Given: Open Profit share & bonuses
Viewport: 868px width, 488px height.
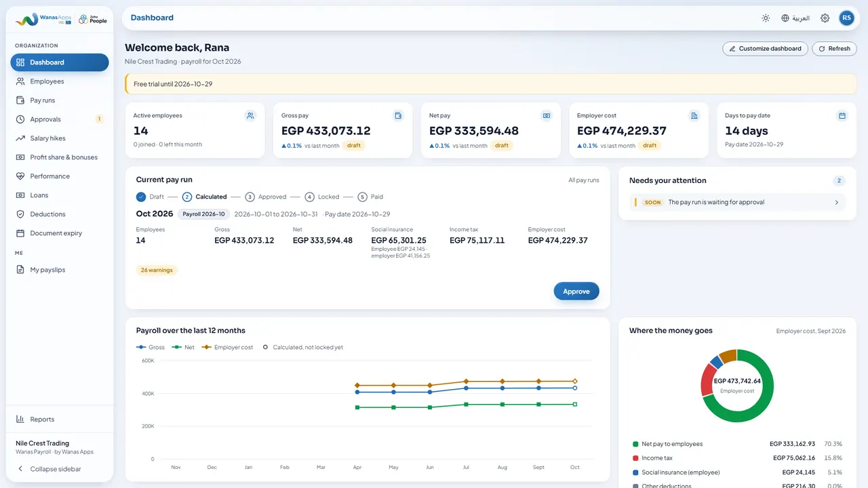Looking at the screenshot, I should 60,157.
